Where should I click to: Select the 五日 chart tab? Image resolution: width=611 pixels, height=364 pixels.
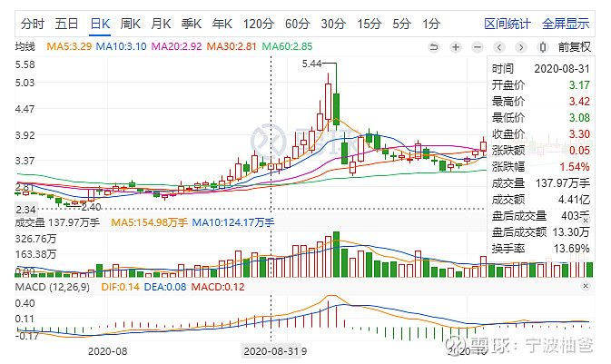pyautogui.click(x=66, y=24)
